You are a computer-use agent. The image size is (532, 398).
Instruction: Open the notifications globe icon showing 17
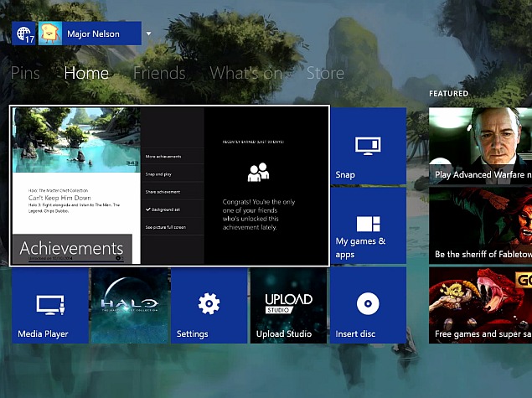pos(23,34)
